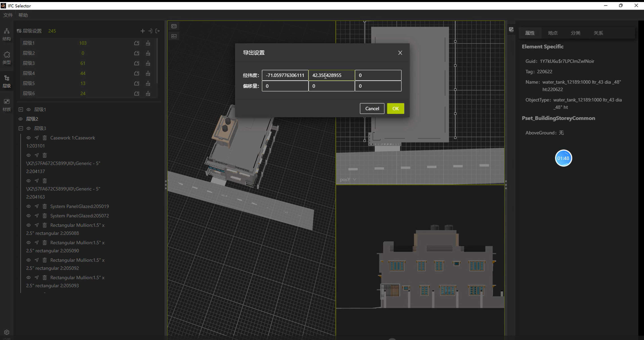Click the 层级6 row assign icon

(x=137, y=93)
